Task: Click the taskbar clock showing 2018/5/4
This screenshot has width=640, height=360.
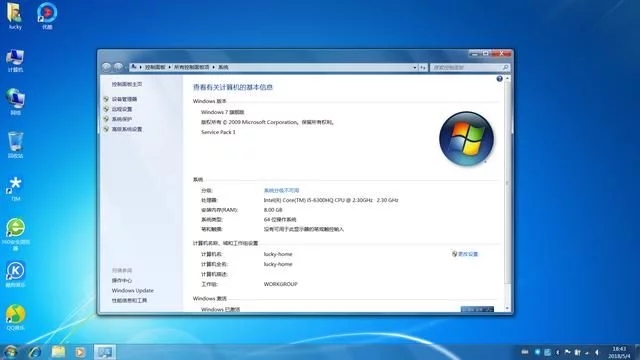Action: point(619,352)
